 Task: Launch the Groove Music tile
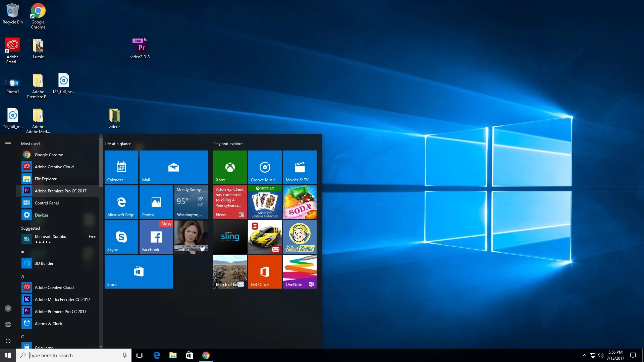point(265,167)
